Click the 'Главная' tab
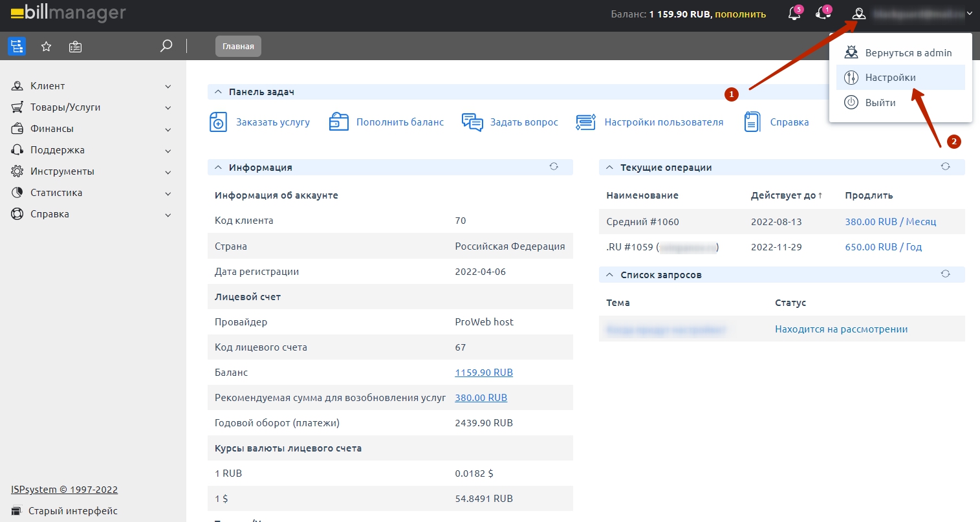This screenshot has height=522, width=980. coord(238,47)
